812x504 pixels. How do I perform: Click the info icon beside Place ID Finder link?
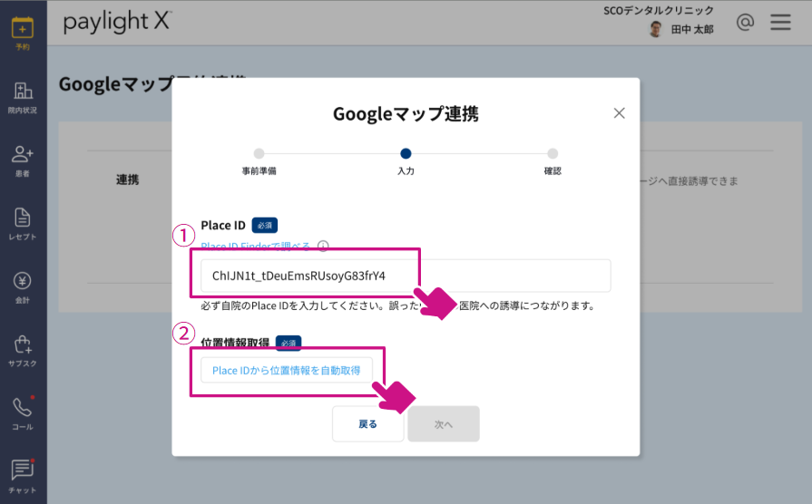(x=323, y=246)
